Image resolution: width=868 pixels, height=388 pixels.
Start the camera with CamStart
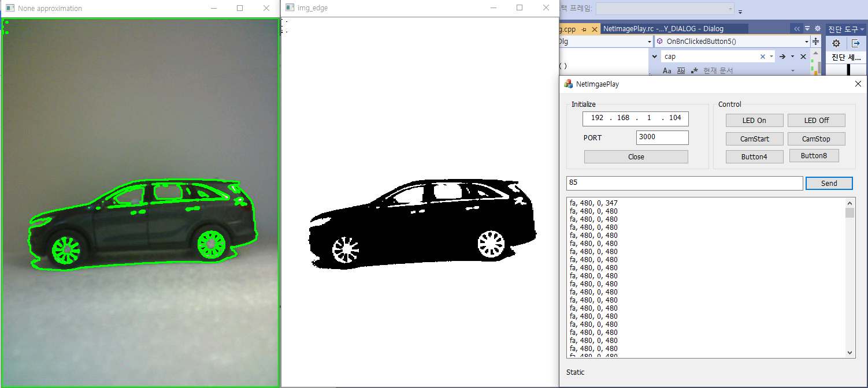(x=754, y=139)
